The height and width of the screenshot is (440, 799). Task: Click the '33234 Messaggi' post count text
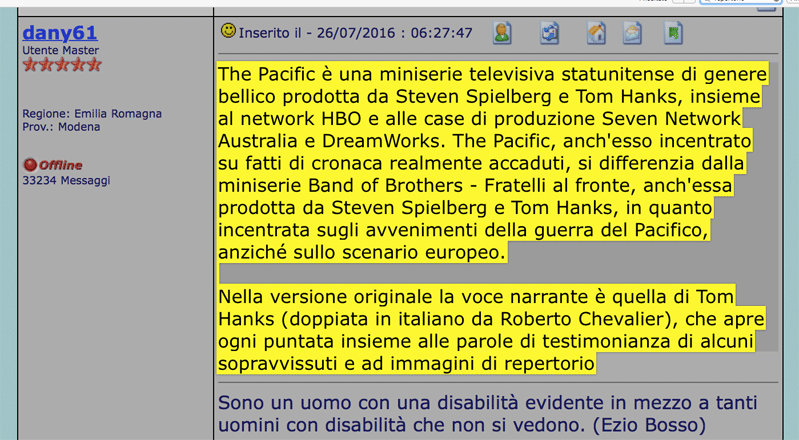click(x=66, y=181)
